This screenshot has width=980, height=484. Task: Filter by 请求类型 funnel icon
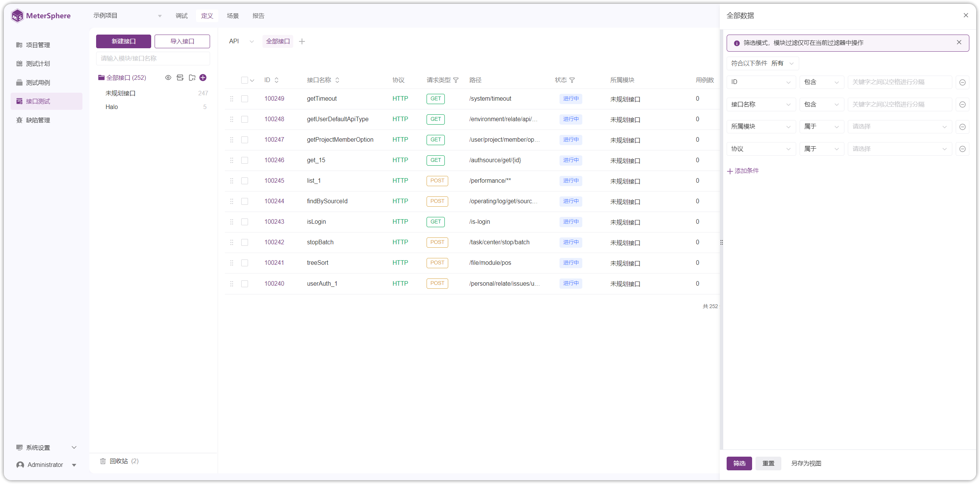456,80
